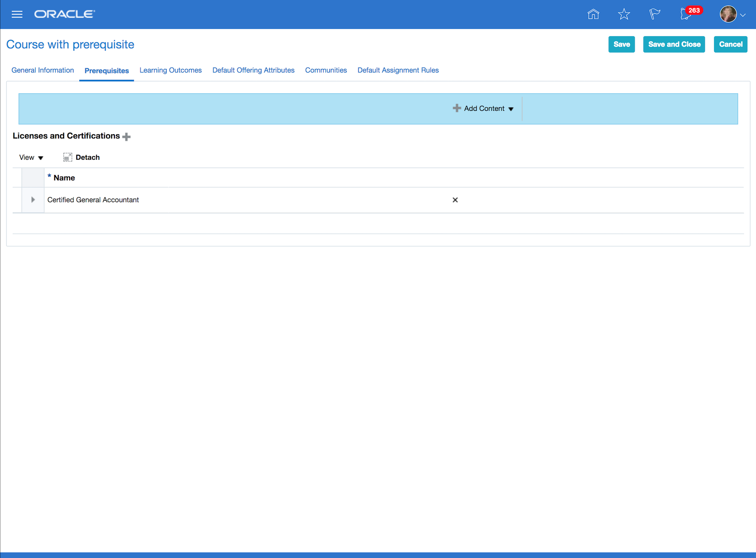Open the Add Content dropdown
Screen dimensions: 756x558
[483, 109]
